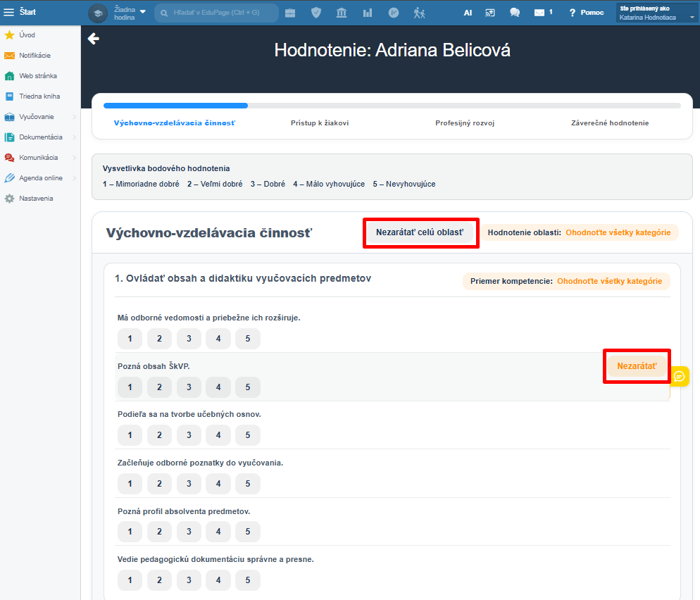The width and height of the screenshot is (700, 600).
Task: Switch to the Profesijný rozvoj tab
Action: pyautogui.click(x=465, y=123)
